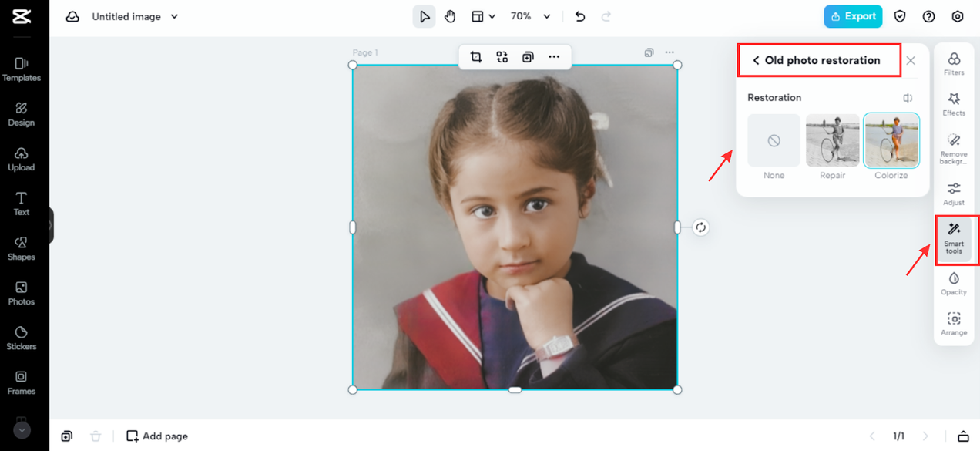
Task: Open the Arrange panel
Action: click(x=954, y=324)
